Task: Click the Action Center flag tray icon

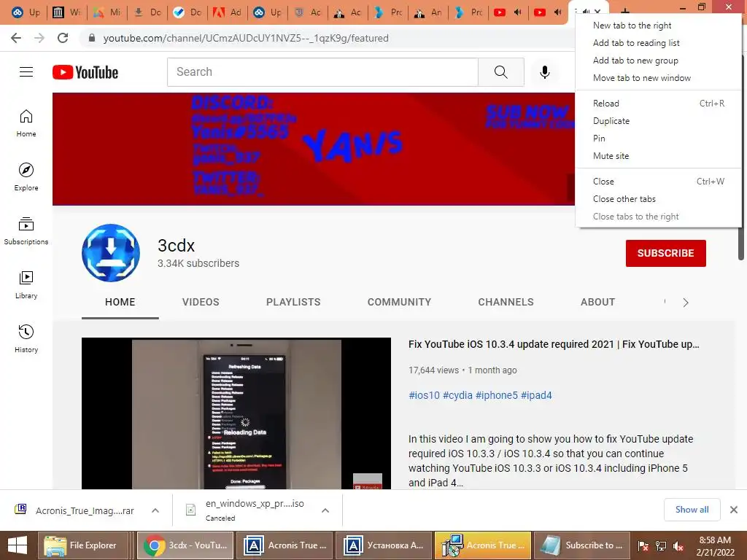Action: click(x=643, y=546)
